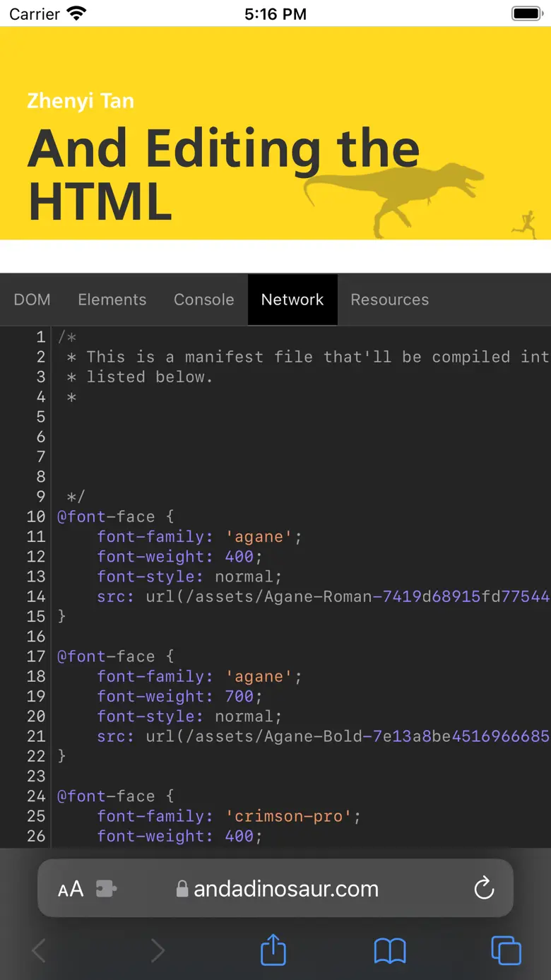Viewport: 551px width, 980px height.
Task: Show all open tabs overview
Action: 506,950
